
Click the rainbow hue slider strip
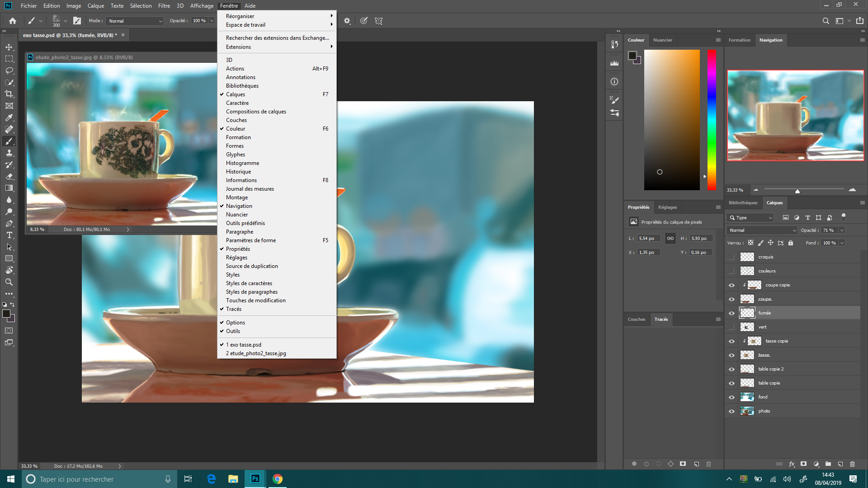point(712,120)
